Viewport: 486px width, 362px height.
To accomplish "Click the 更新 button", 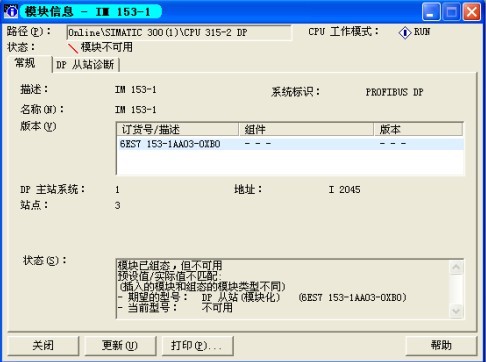I will coord(120,345).
